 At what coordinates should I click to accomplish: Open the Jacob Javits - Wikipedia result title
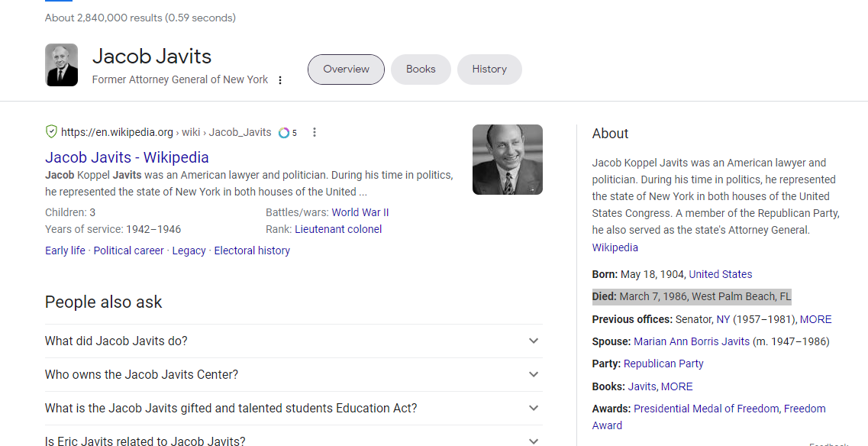coord(127,157)
